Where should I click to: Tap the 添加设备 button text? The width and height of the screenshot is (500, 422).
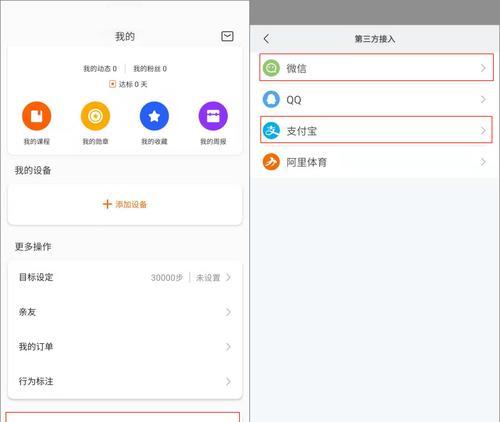click(131, 204)
